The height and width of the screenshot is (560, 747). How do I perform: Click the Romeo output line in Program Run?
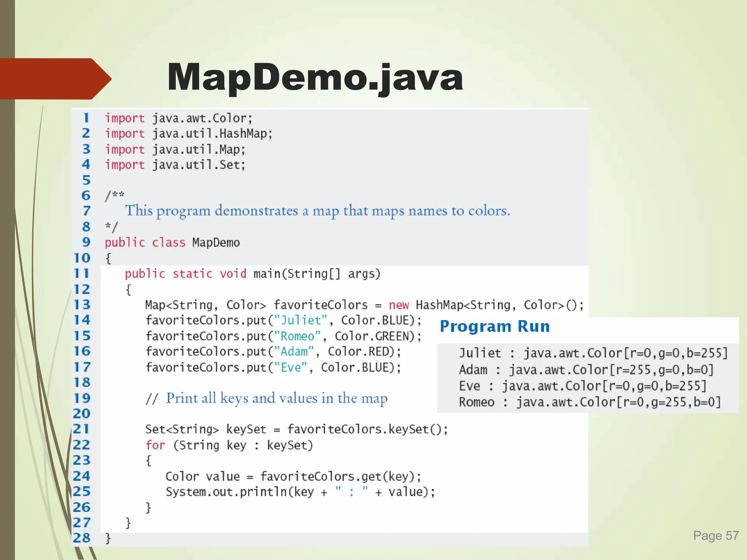coord(590,402)
